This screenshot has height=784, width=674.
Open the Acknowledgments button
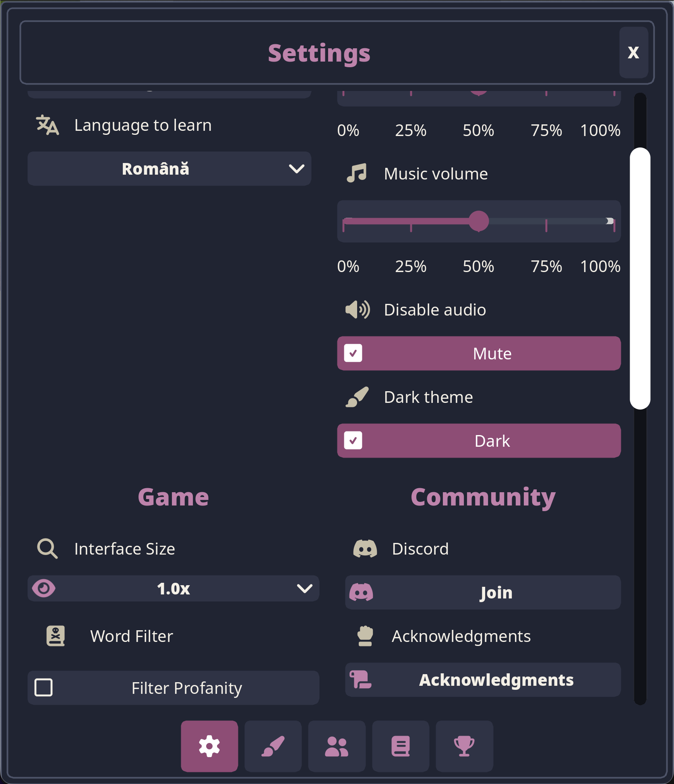[483, 680]
